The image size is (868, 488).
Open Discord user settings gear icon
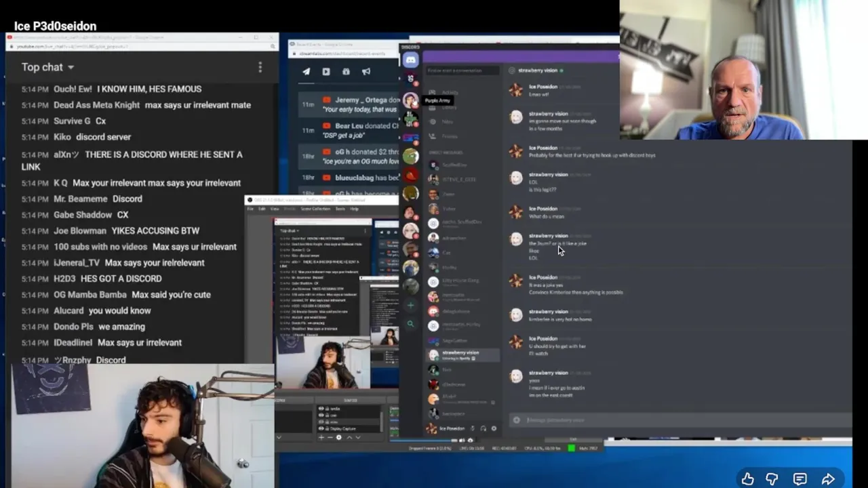[x=494, y=428]
